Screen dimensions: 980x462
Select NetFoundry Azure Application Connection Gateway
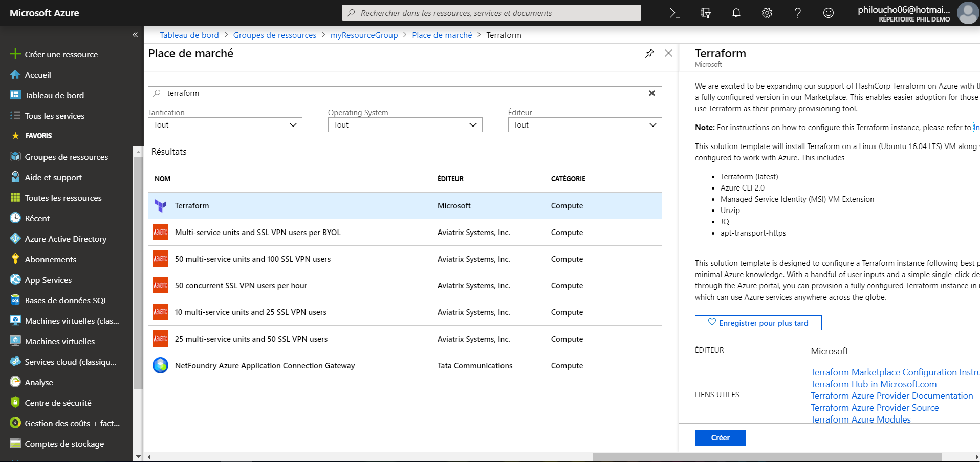405,366
